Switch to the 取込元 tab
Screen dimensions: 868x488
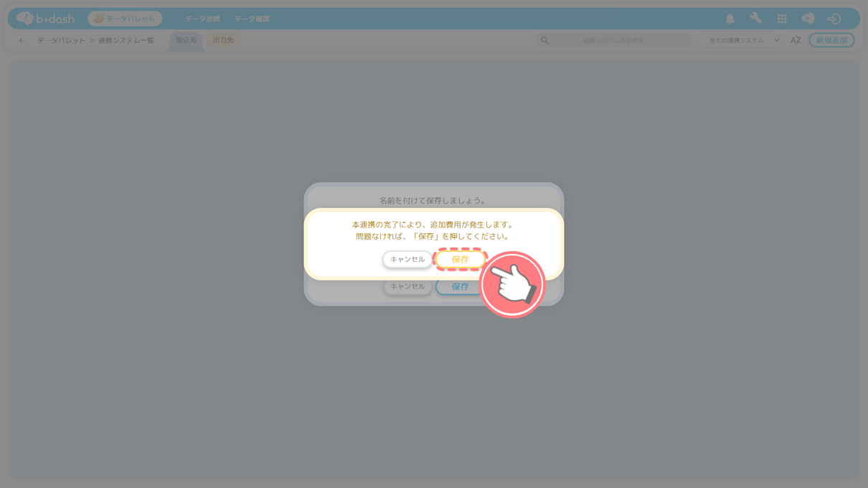[186, 40]
